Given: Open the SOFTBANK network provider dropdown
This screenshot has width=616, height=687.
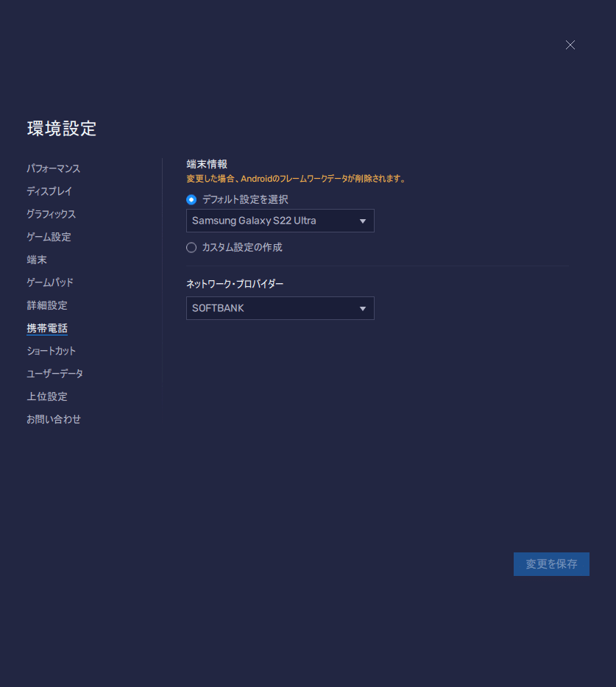Looking at the screenshot, I should click(x=280, y=308).
